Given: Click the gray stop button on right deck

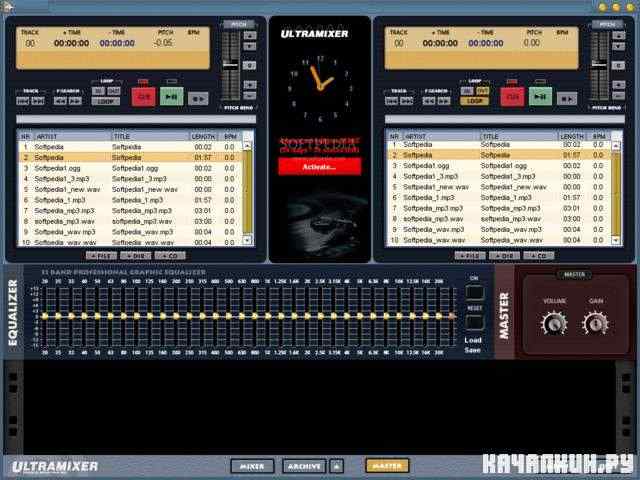Looking at the screenshot, I should [567, 99].
